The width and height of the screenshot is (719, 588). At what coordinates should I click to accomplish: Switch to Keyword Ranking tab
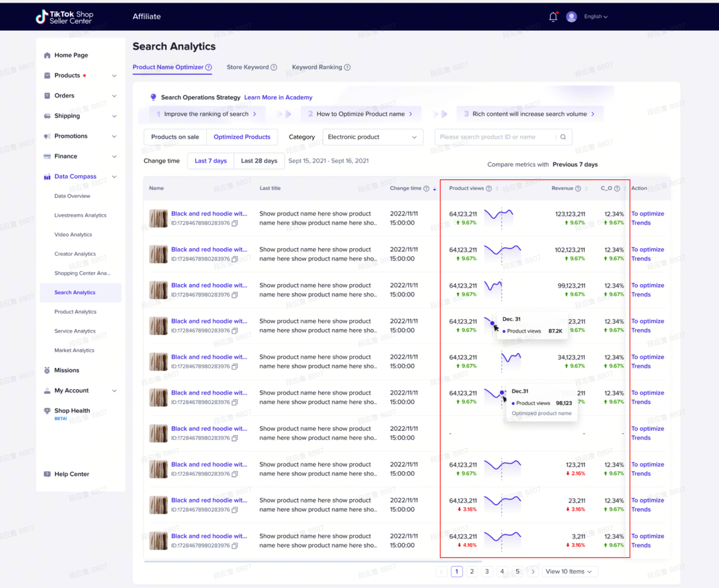click(x=317, y=67)
